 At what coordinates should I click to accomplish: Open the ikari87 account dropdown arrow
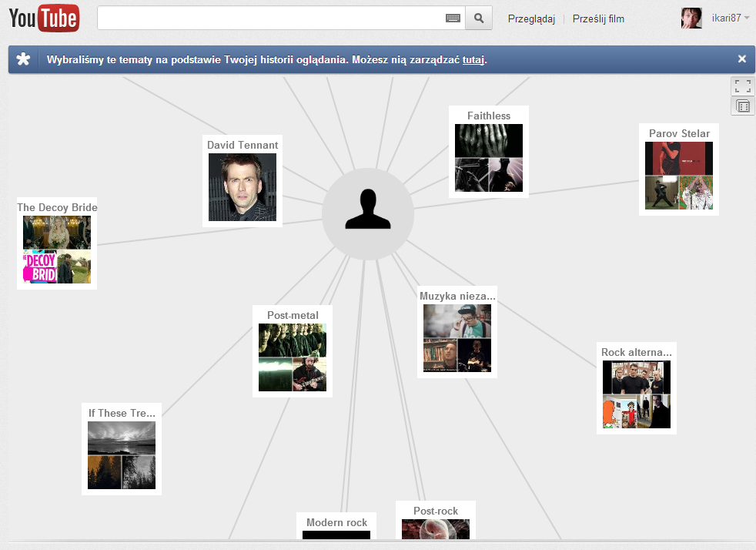tap(747, 18)
